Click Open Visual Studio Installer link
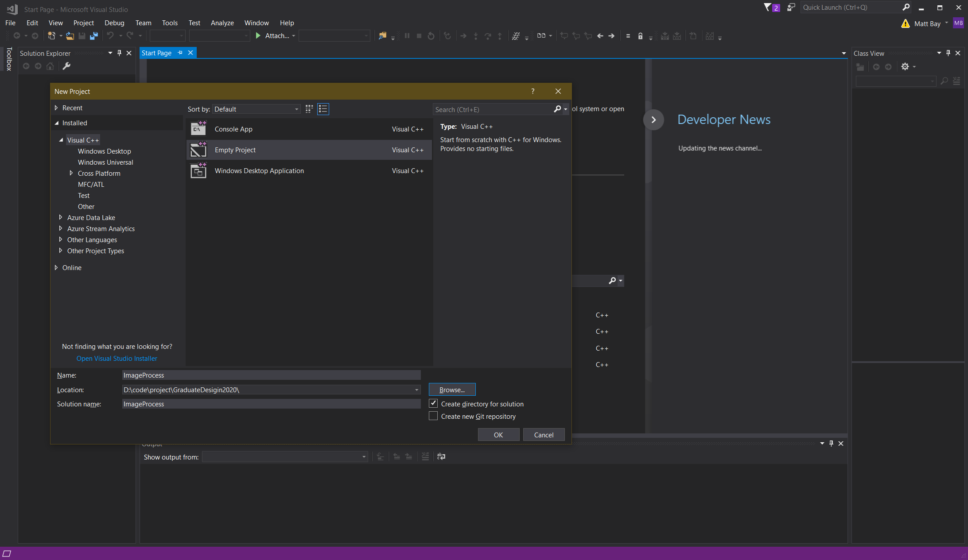The width and height of the screenshot is (968, 560). click(x=117, y=358)
